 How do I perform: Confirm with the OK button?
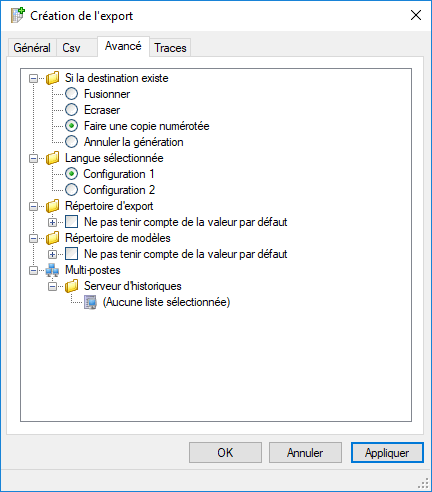point(225,453)
